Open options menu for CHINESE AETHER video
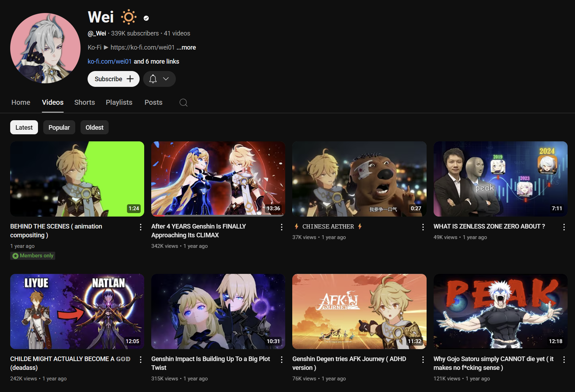 coord(423,227)
